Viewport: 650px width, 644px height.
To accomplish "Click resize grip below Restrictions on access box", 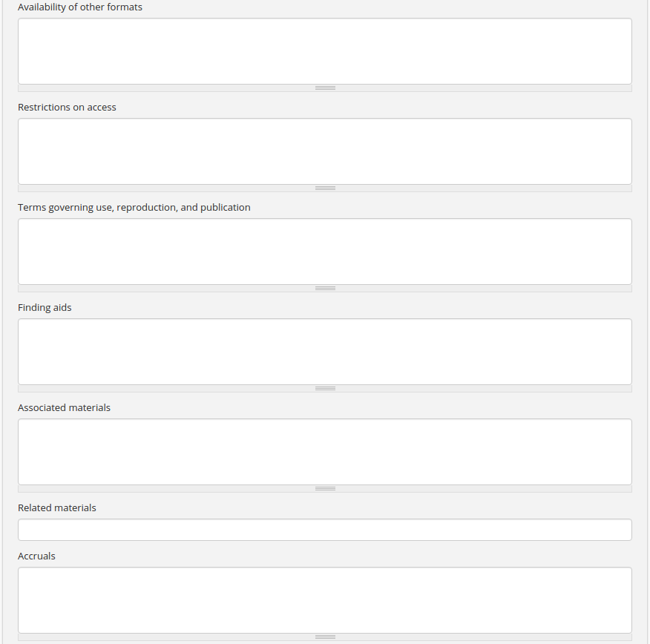I will coord(325,188).
